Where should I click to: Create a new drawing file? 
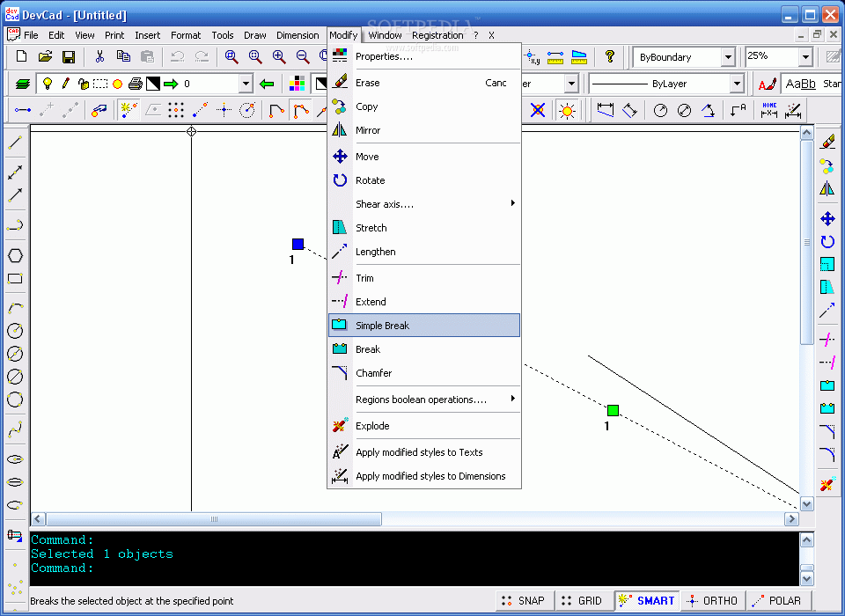pyautogui.click(x=21, y=56)
